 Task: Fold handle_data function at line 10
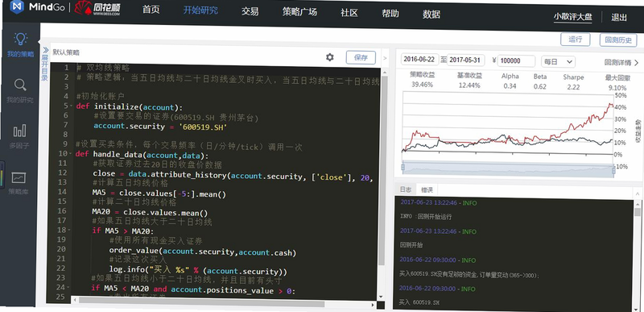[71, 154]
